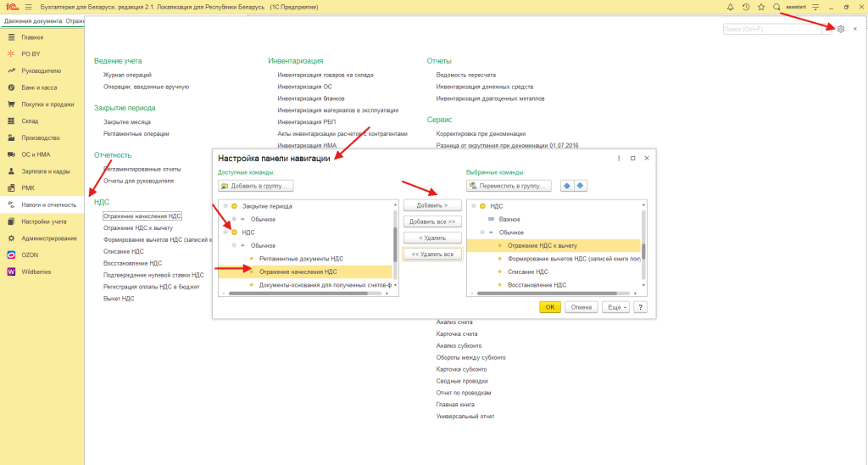Click the Отмена button
Viewport: 868px width, 465px height.
coord(581,307)
